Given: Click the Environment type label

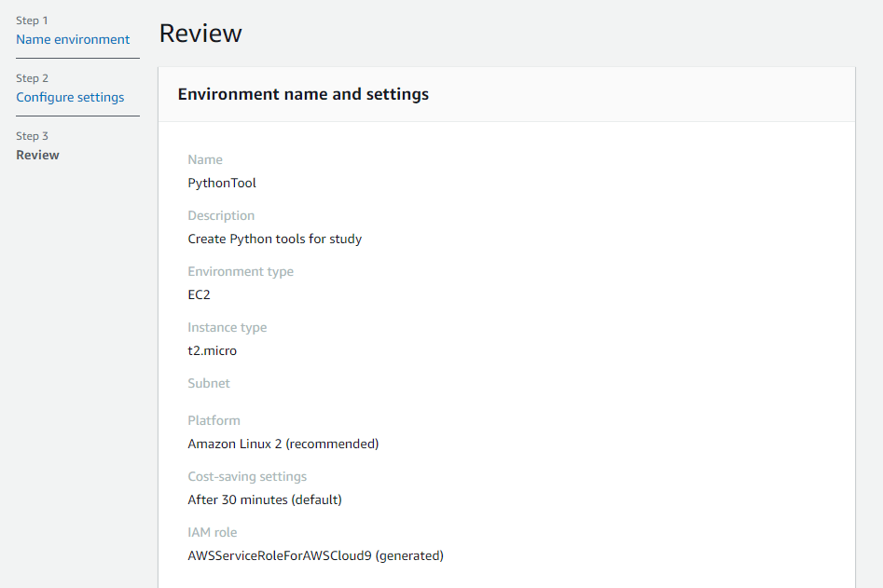Looking at the screenshot, I should point(241,271).
